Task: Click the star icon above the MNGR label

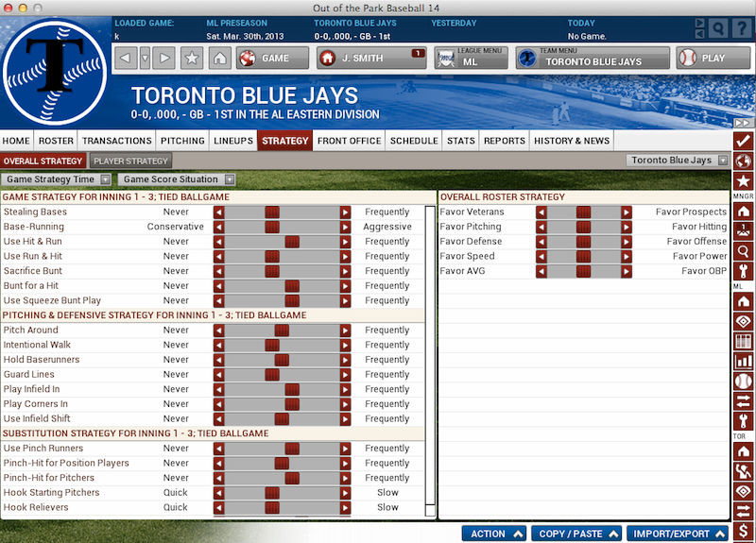Action: point(743,181)
